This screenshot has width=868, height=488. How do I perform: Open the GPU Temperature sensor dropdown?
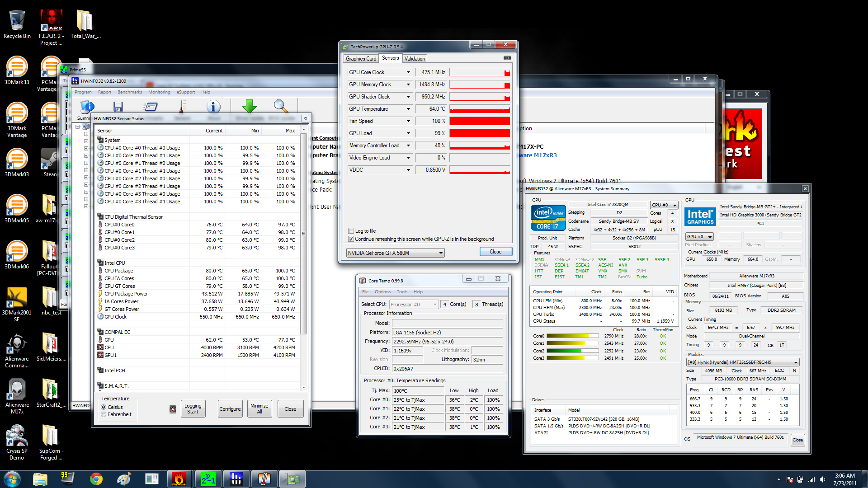pos(408,109)
